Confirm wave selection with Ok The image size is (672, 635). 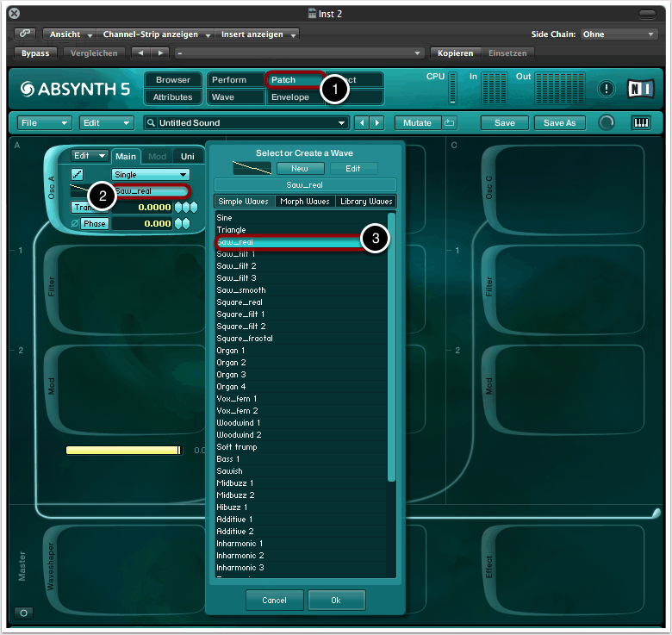pos(337,600)
